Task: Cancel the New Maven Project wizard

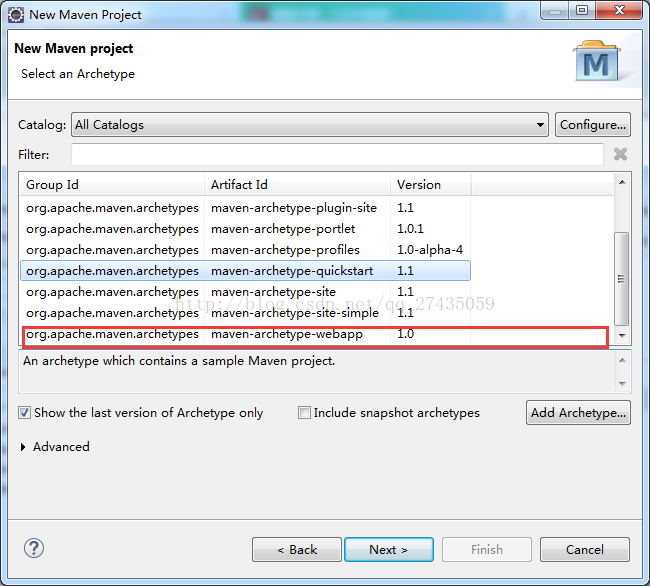Action: (585, 550)
